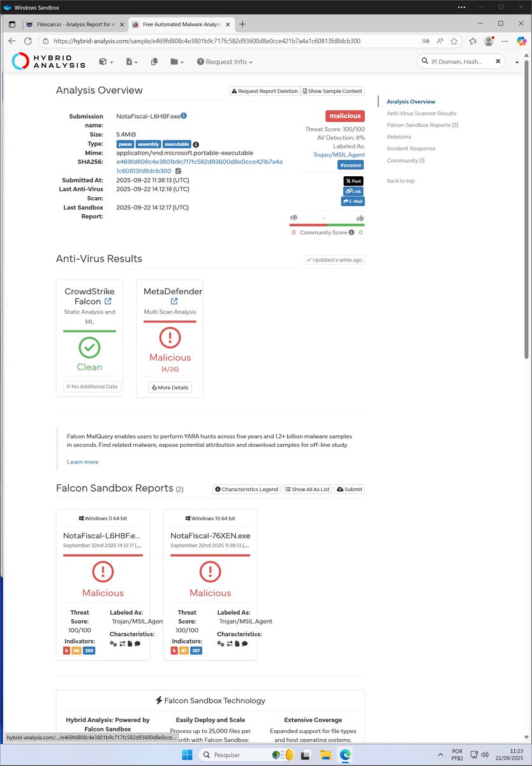
Task: Open the NotaFiscal-76XEN.exe report
Action: [211, 536]
